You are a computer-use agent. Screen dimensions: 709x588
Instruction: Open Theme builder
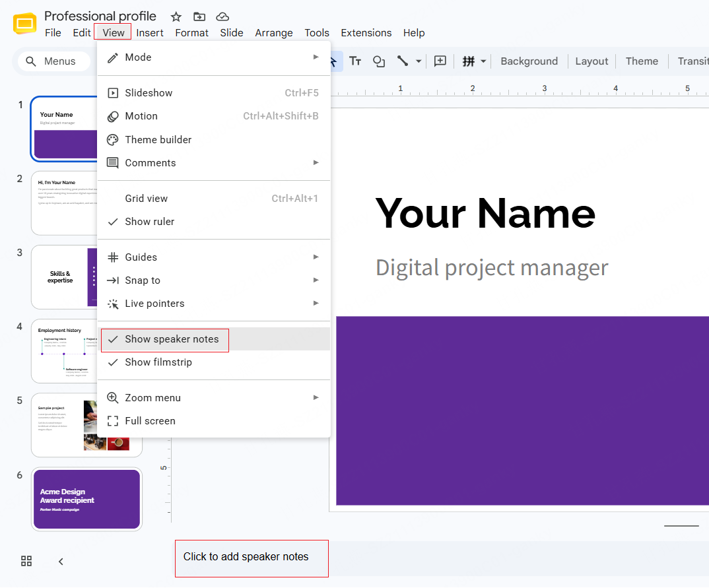point(213,140)
